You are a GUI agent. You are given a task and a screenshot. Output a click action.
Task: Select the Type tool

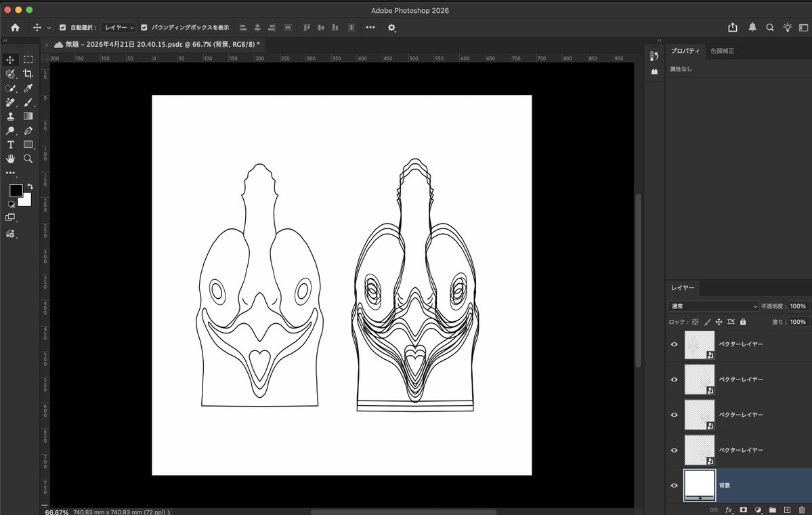(x=10, y=144)
